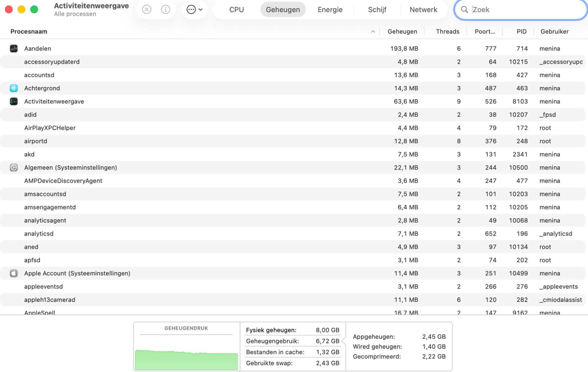Click the Activiteitenweergave process icon
This screenshot has height=372, width=588.
(14, 102)
